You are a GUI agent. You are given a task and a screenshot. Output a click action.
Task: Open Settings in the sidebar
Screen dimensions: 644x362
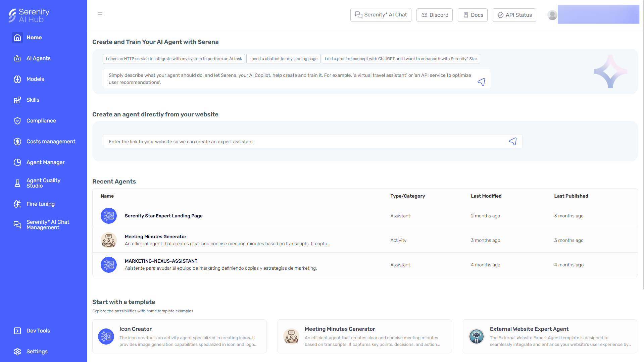(x=37, y=352)
